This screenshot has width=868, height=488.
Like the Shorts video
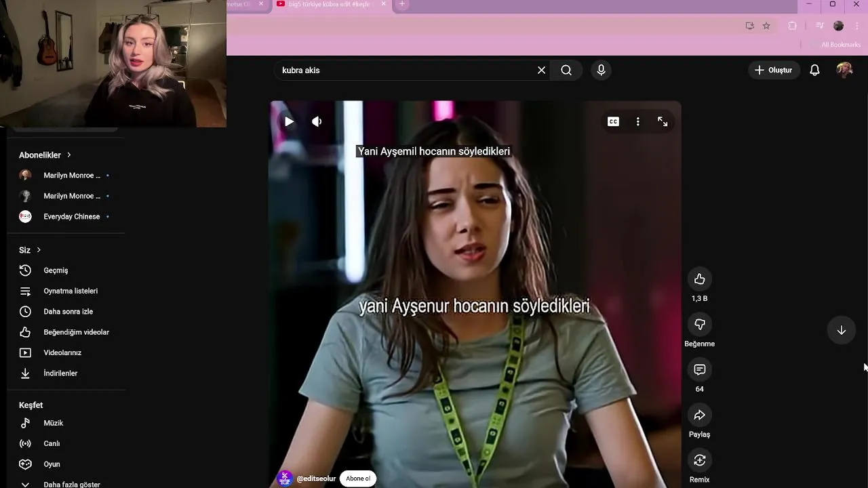coord(700,279)
